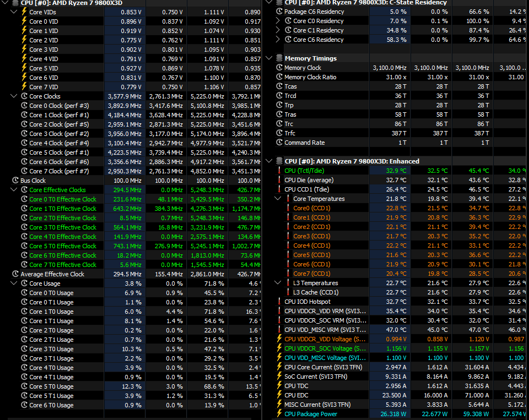Click the clock icon next to Memory Clock
This screenshot has width=529, height=420.
(x=279, y=67)
